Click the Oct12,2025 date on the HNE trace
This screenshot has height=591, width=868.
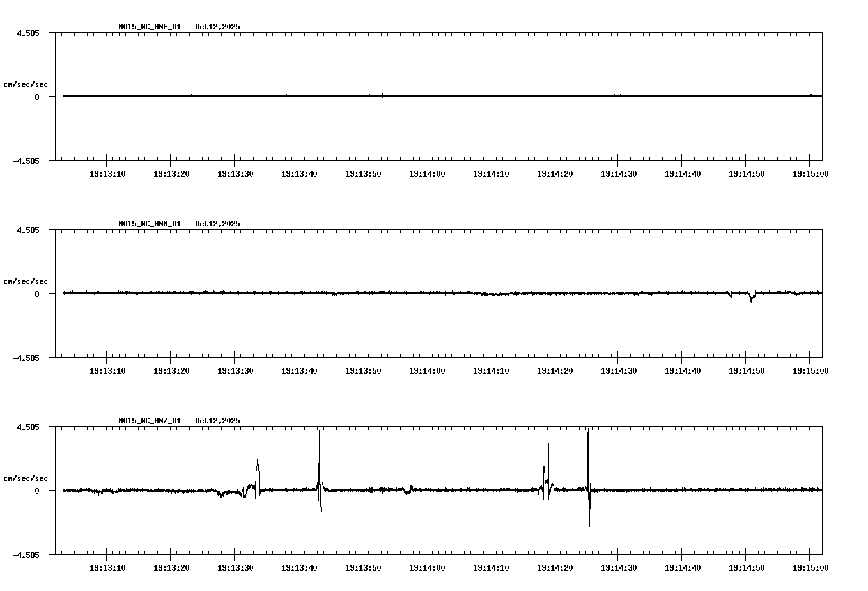coord(217,27)
